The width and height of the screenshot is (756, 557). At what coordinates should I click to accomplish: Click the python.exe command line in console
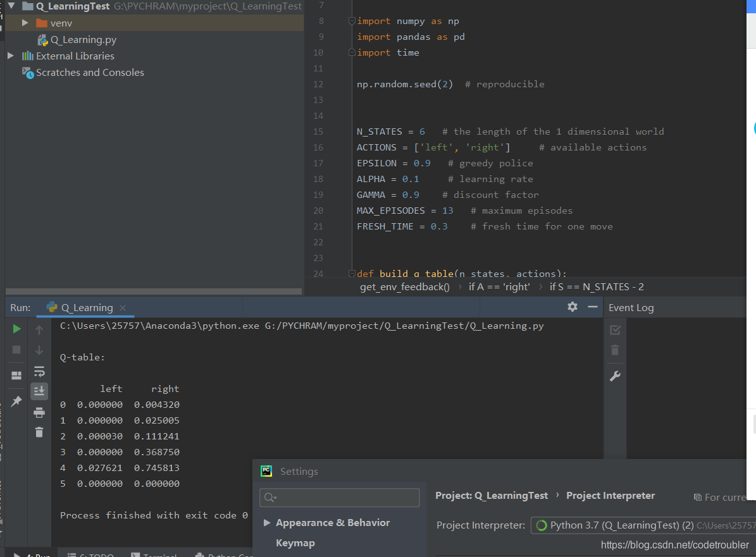click(x=302, y=326)
